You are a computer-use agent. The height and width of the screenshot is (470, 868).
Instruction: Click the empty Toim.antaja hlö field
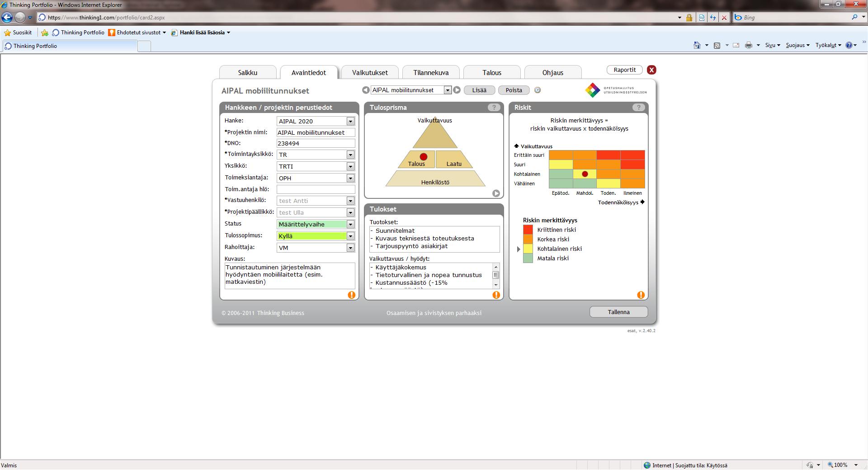tap(316, 189)
